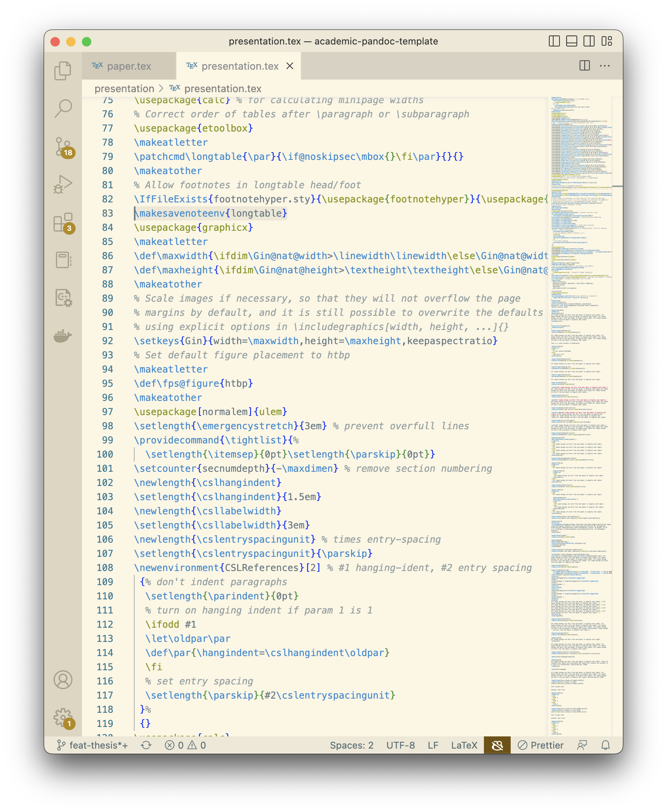
Task: Toggle bottom panel layout
Action: [x=571, y=41]
